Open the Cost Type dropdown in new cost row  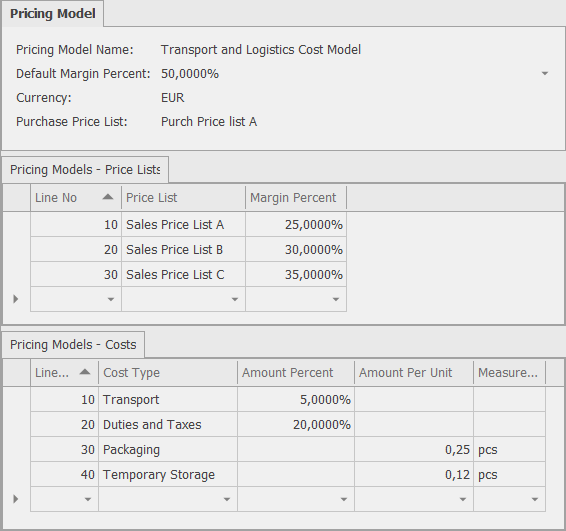tap(227, 500)
